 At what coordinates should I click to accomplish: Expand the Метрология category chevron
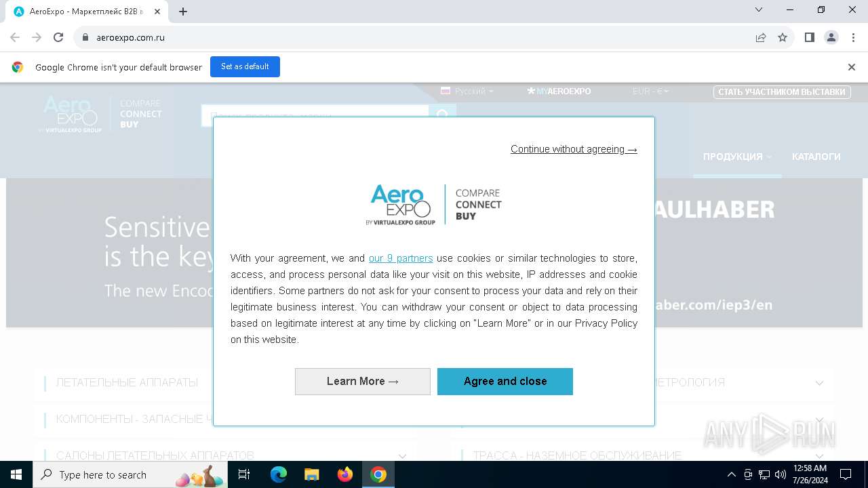[819, 383]
